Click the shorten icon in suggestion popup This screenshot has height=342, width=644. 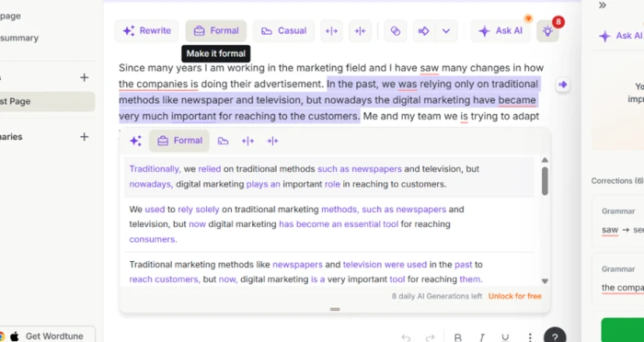pyautogui.click(x=272, y=141)
